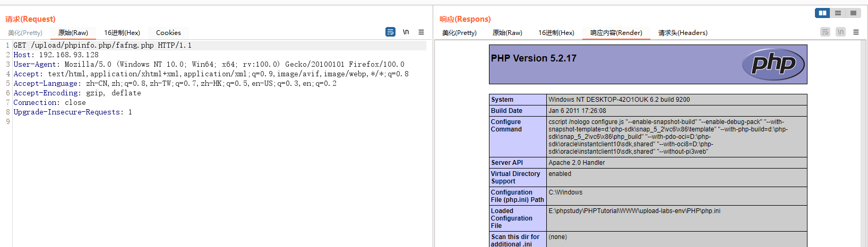The height and width of the screenshot is (247, 868).
Task: Open the Request Cookies tab
Action: [x=168, y=33]
